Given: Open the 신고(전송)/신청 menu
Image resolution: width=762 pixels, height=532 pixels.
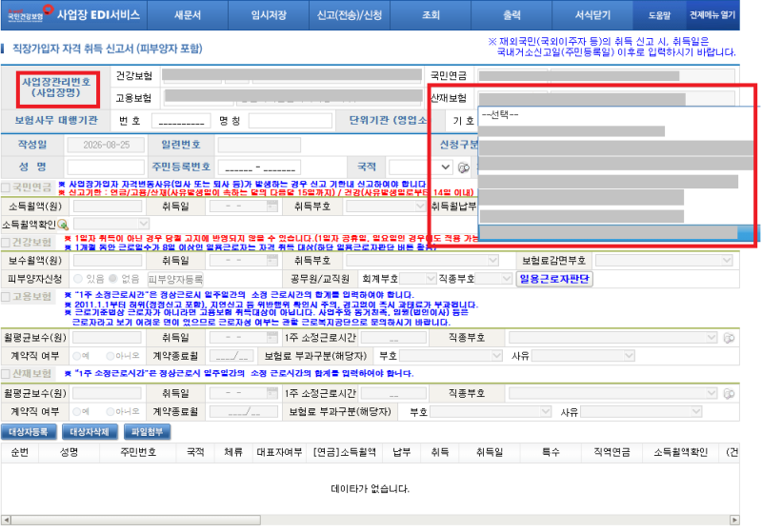Looking at the screenshot, I should click(350, 15).
